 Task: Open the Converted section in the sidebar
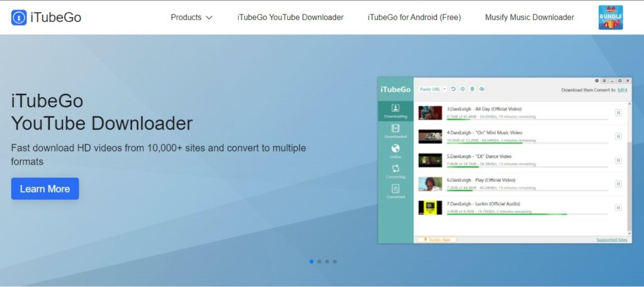(x=396, y=191)
